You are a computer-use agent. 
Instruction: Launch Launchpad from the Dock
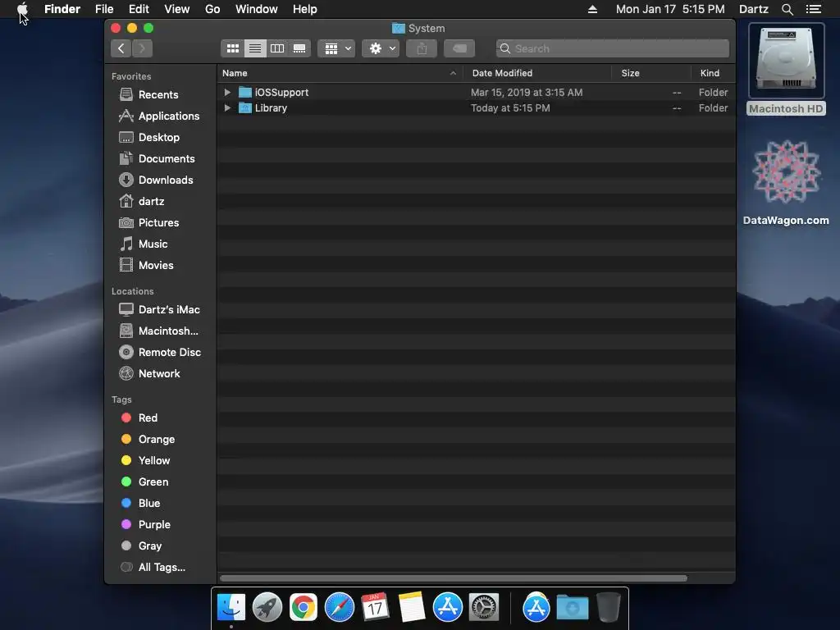click(x=267, y=608)
